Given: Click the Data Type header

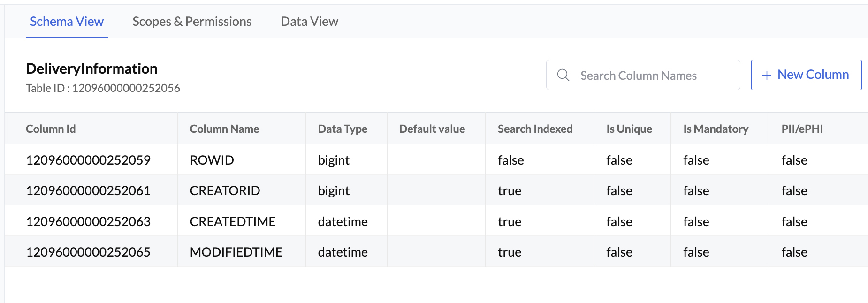Looking at the screenshot, I should coord(343,129).
